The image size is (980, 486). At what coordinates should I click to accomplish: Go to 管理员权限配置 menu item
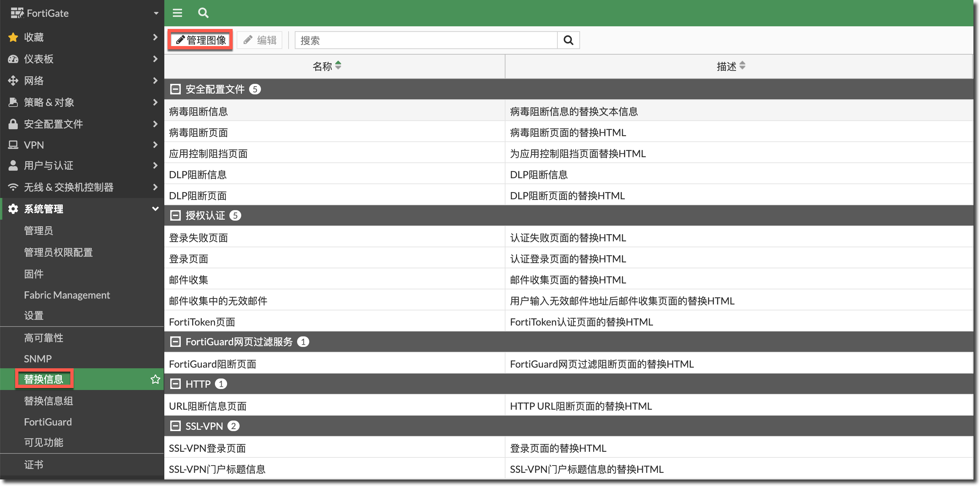[x=58, y=252]
